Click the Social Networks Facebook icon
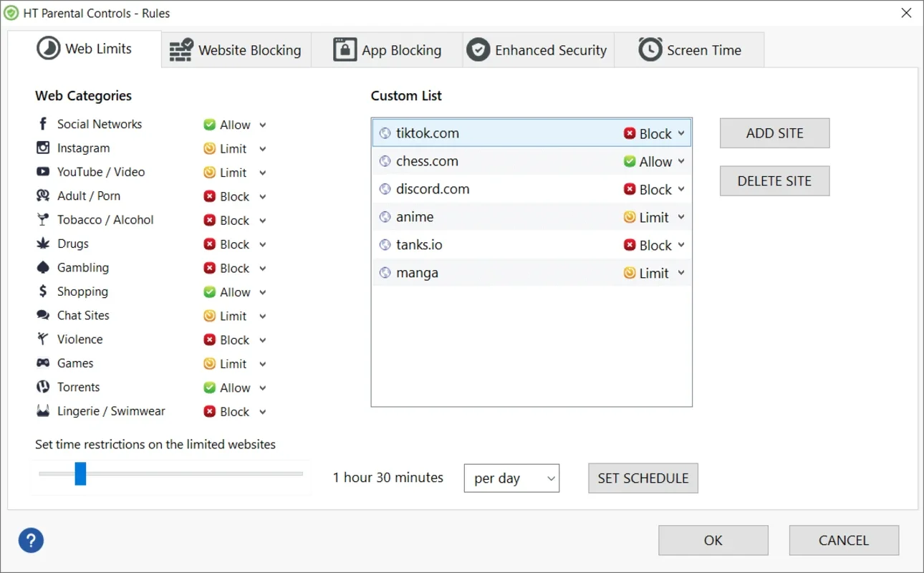Screen dimensions: 924x573 click(43, 124)
